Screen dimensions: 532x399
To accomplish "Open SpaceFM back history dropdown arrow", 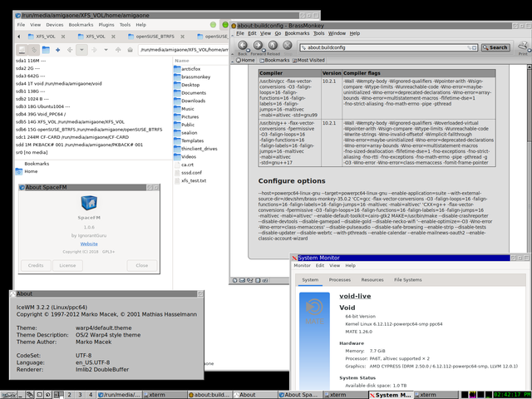I will 81,50.
